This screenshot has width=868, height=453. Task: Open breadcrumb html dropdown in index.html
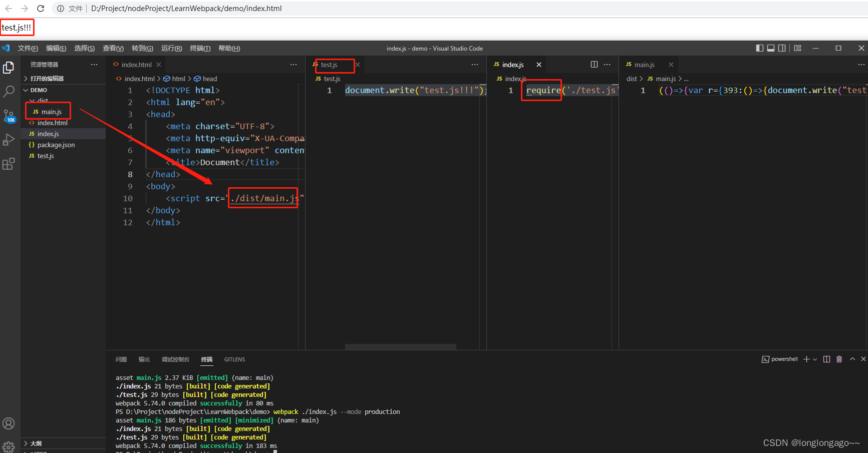pos(174,79)
